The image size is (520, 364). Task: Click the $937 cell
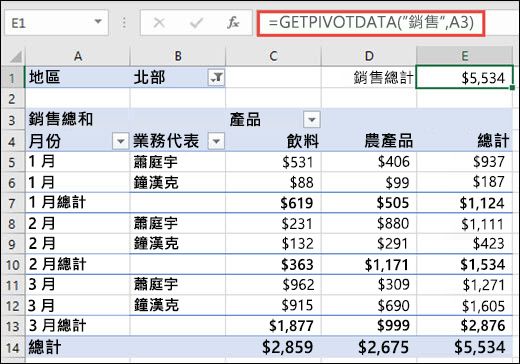(x=464, y=162)
